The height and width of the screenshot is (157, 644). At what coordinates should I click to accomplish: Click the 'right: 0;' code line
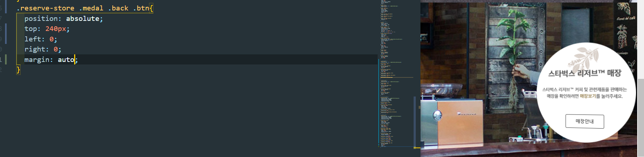click(43, 49)
